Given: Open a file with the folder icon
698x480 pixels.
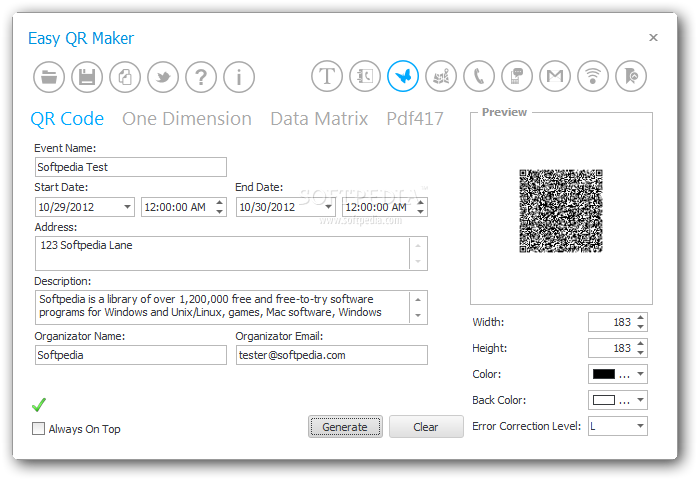Looking at the screenshot, I should [x=49, y=77].
